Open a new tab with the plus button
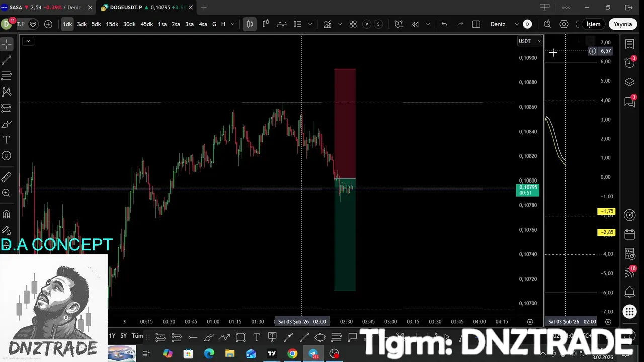This screenshot has height=362, width=644. click(204, 7)
